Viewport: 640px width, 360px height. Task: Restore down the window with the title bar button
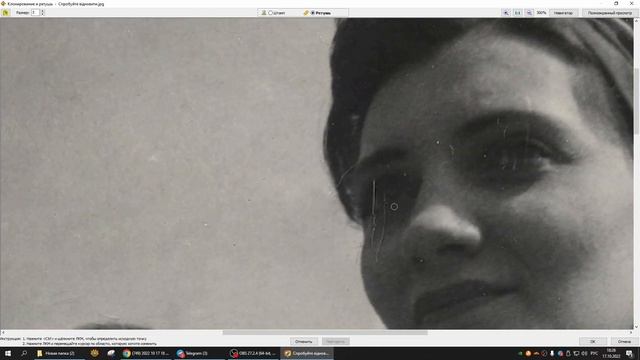(616, 3)
